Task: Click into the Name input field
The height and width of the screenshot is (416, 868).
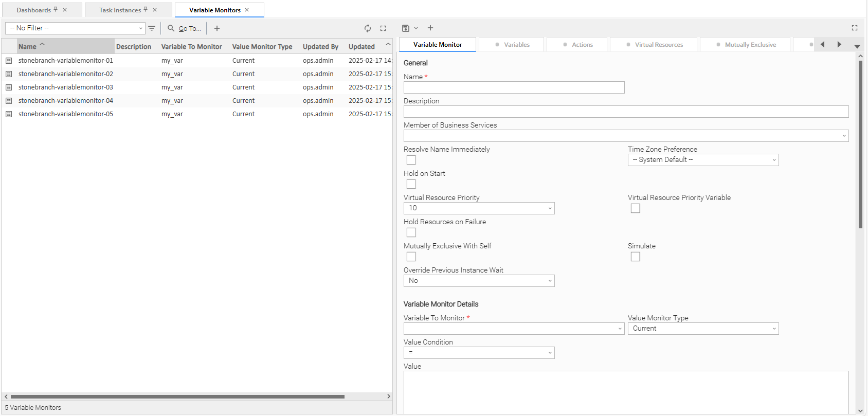Action: coord(514,87)
